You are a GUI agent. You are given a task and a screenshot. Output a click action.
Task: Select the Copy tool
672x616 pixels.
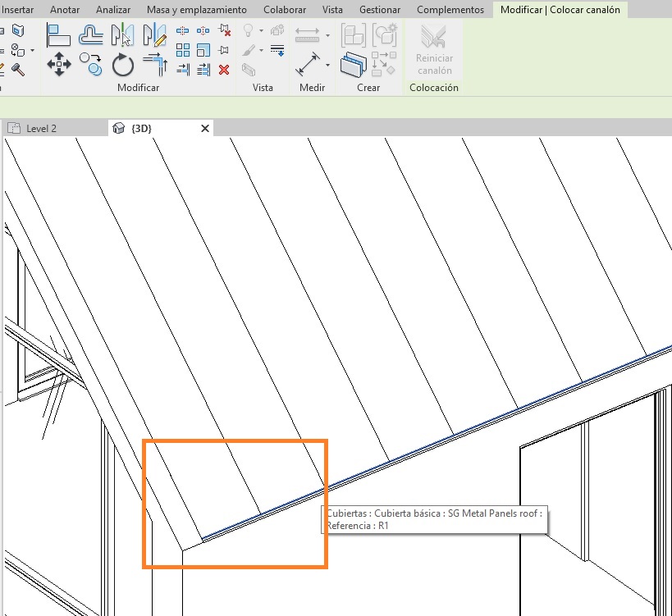pos(90,63)
